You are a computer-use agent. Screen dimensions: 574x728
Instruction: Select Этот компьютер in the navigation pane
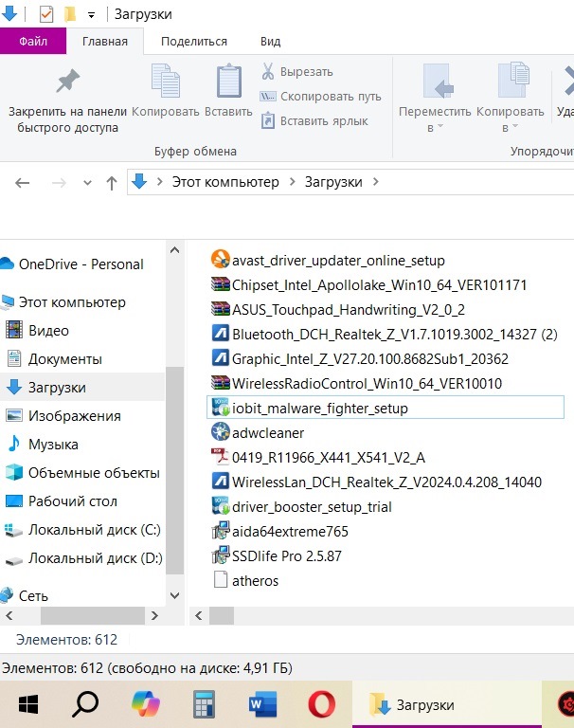point(63,302)
